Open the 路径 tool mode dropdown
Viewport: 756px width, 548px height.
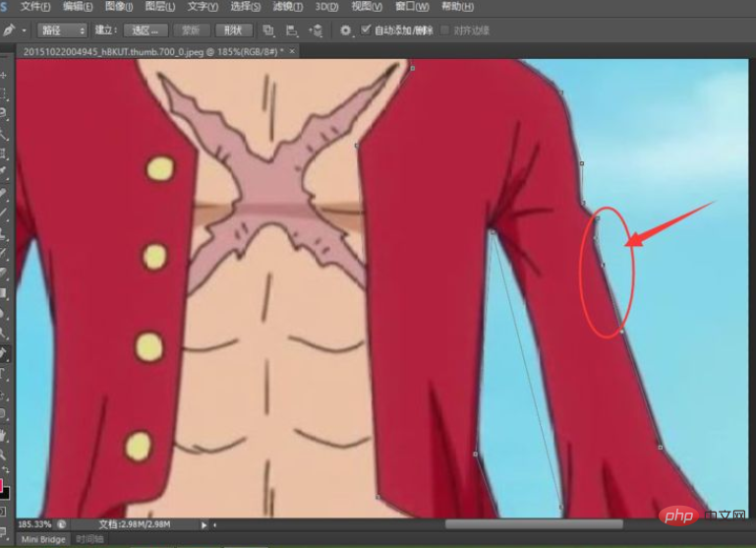click(62, 30)
